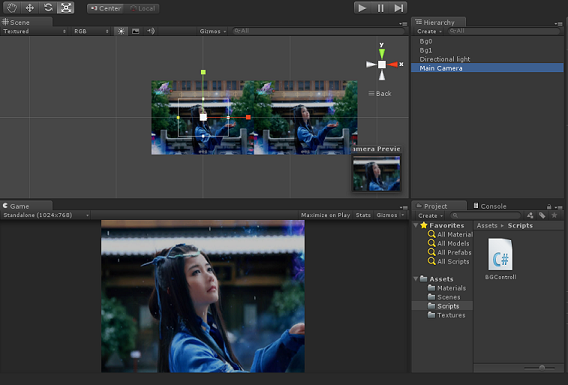This screenshot has height=385, width=568.
Task: Toggle scene audio speaker icon
Action: coord(151,31)
